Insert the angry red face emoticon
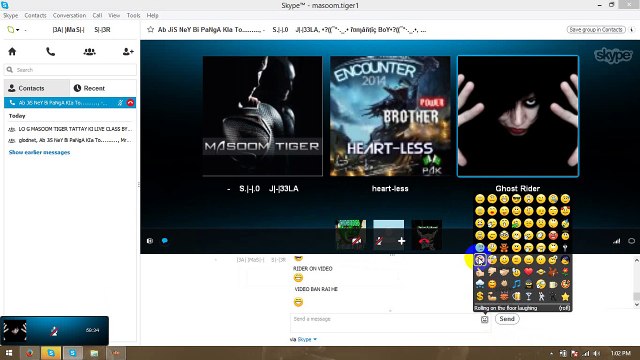 pos(553,235)
